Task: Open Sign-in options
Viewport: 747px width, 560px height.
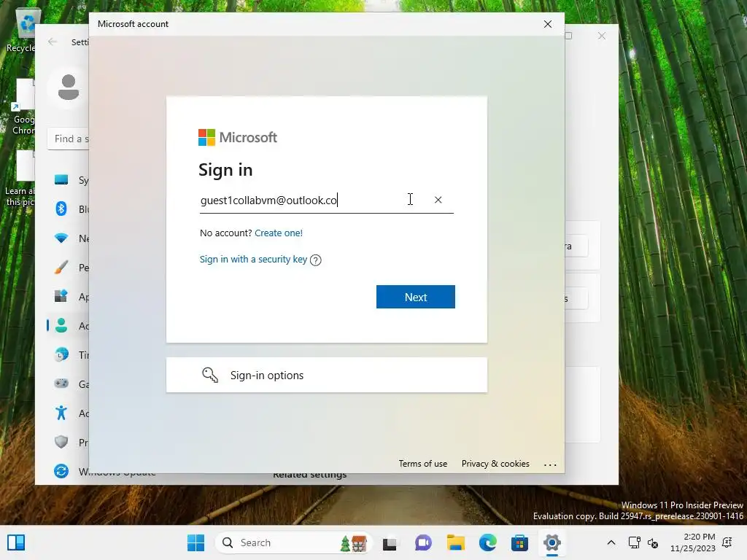Action: 326,376
